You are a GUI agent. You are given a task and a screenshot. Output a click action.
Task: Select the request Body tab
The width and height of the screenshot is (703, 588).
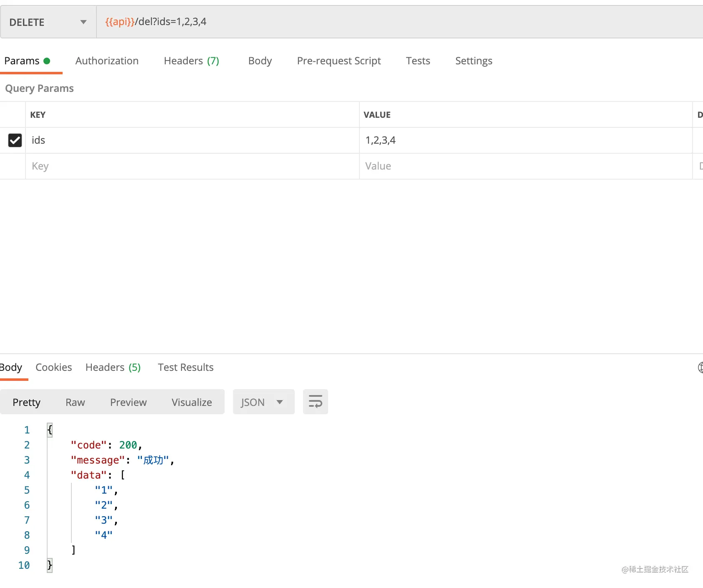pos(260,61)
